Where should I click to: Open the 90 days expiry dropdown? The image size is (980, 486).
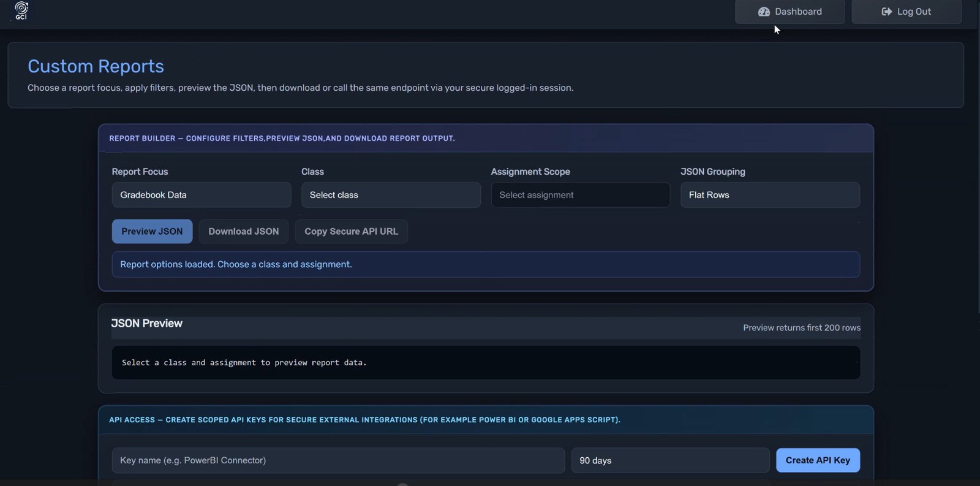pyautogui.click(x=670, y=460)
